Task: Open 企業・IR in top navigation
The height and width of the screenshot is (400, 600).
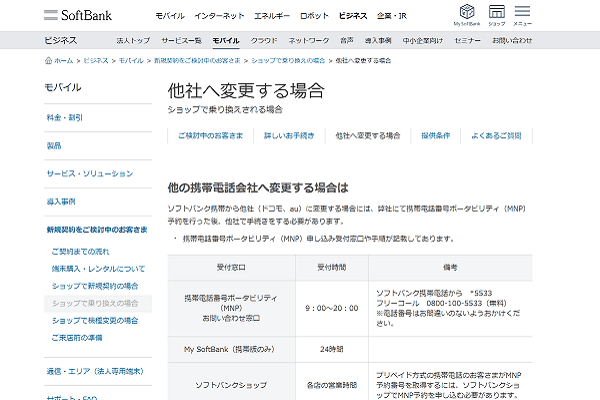Action: pos(392,16)
